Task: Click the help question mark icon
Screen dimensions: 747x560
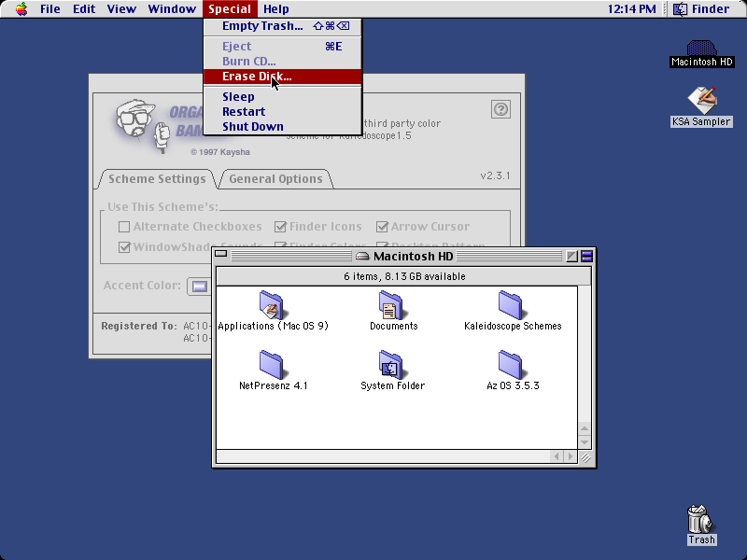Action: (x=500, y=109)
